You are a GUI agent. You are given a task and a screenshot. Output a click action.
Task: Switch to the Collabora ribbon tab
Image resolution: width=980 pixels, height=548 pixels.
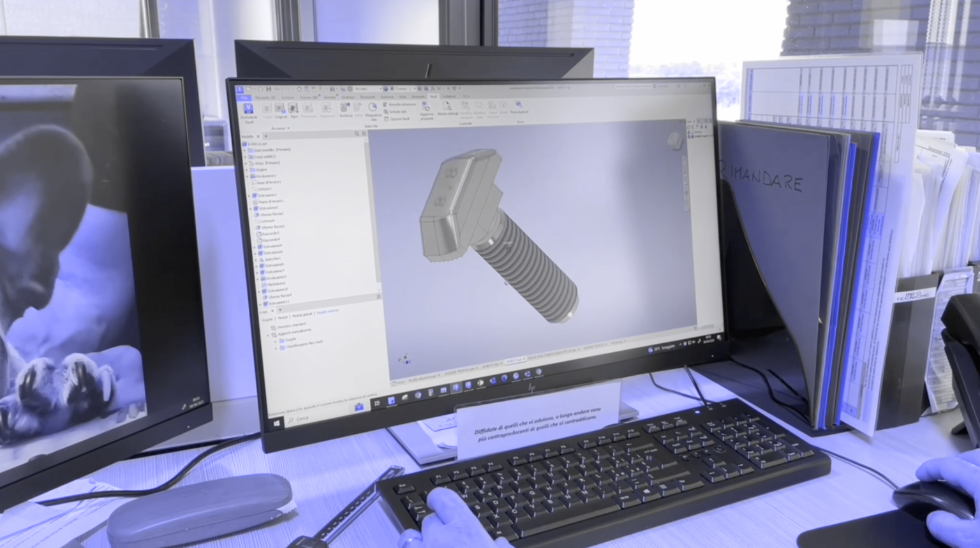click(449, 96)
